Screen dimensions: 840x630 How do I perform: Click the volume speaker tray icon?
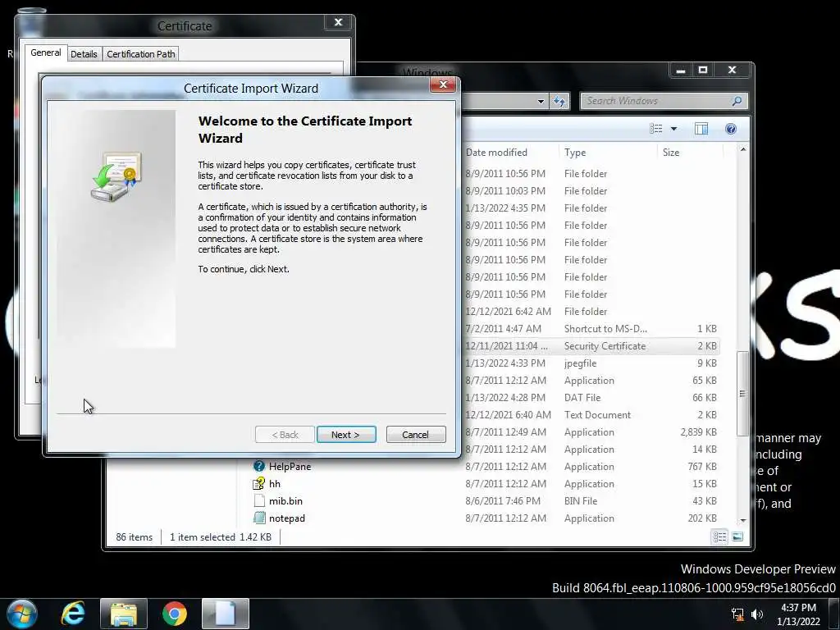tap(756, 614)
